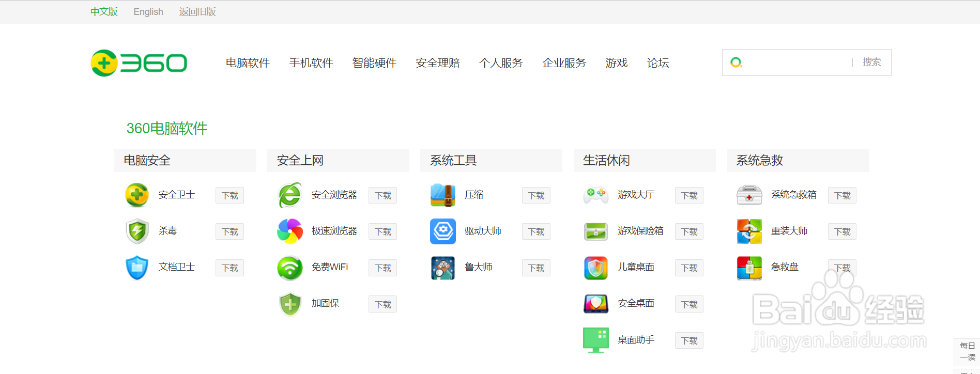Click the 加固保 shield icon

coord(290,304)
